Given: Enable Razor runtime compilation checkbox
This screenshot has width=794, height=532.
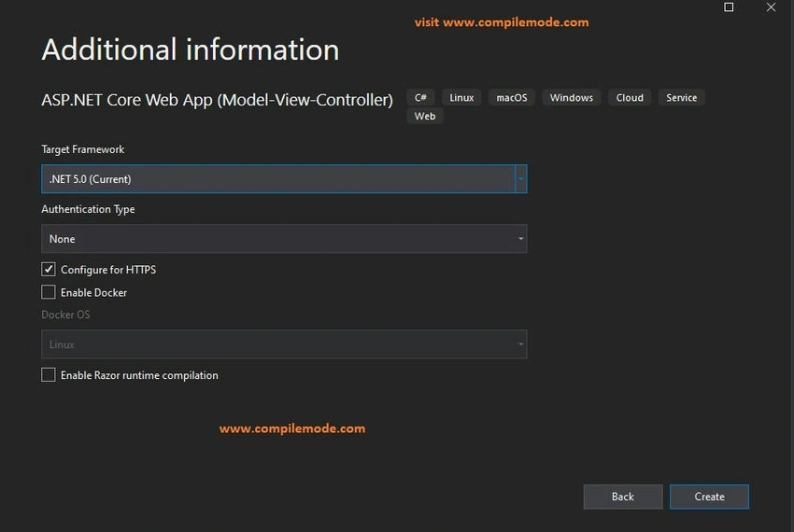Looking at the screenshot, I should coord(48,374).
